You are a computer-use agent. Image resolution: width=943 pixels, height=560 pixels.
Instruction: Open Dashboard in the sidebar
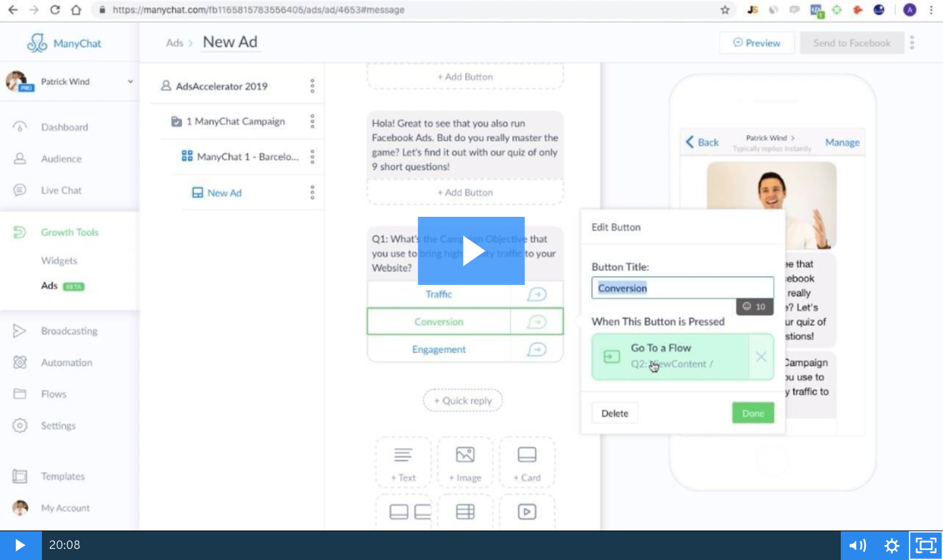pyautogui.click(x=64, y=127)
